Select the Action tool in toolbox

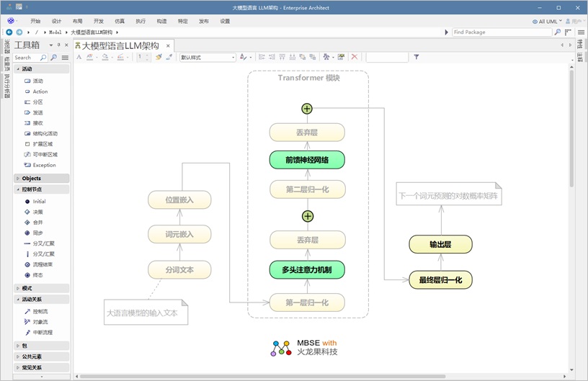pos(40,91)
